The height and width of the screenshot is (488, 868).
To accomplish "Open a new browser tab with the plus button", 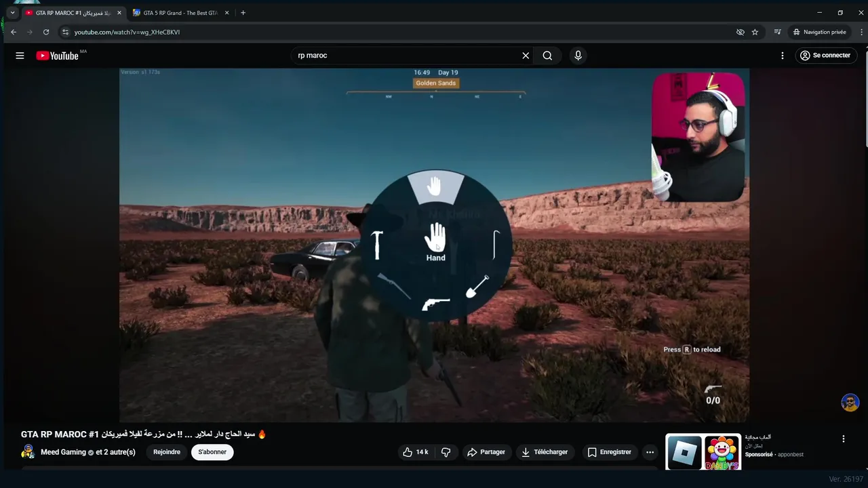I will pos(243,13).
